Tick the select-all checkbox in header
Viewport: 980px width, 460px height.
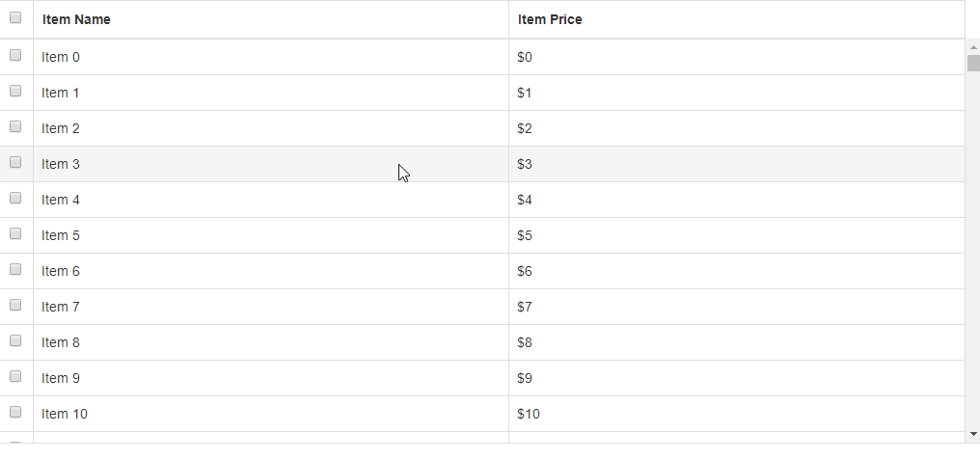tap(15, 17)
